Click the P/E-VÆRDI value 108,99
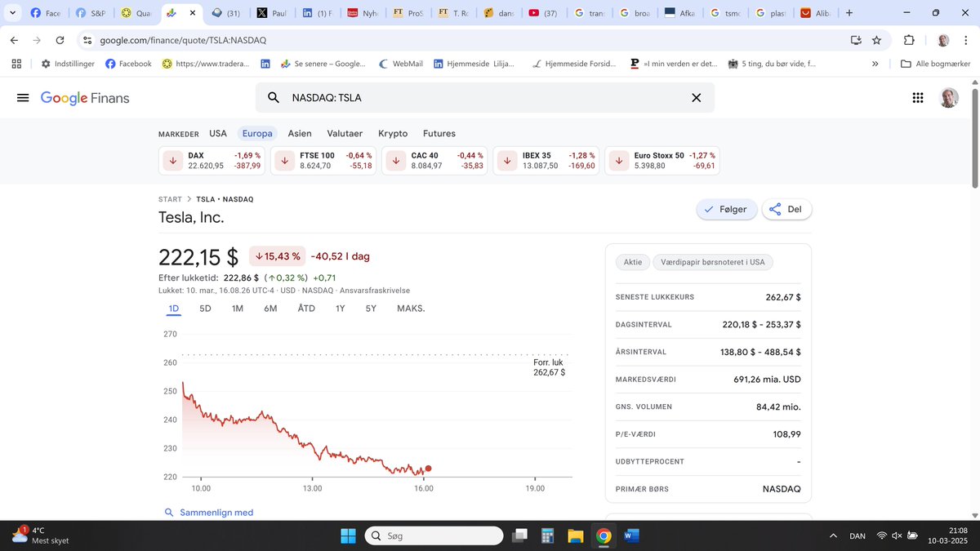The image size is (980, 551). point(786,434)
